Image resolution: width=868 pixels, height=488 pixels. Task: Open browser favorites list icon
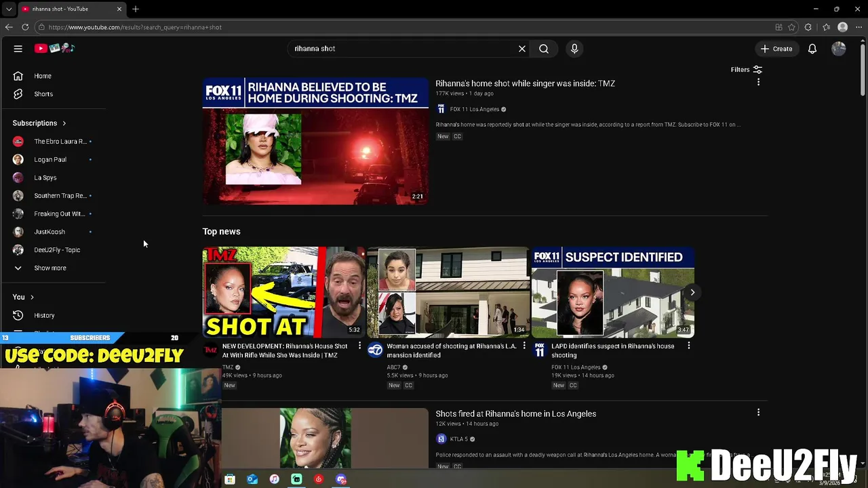point(826,27)
